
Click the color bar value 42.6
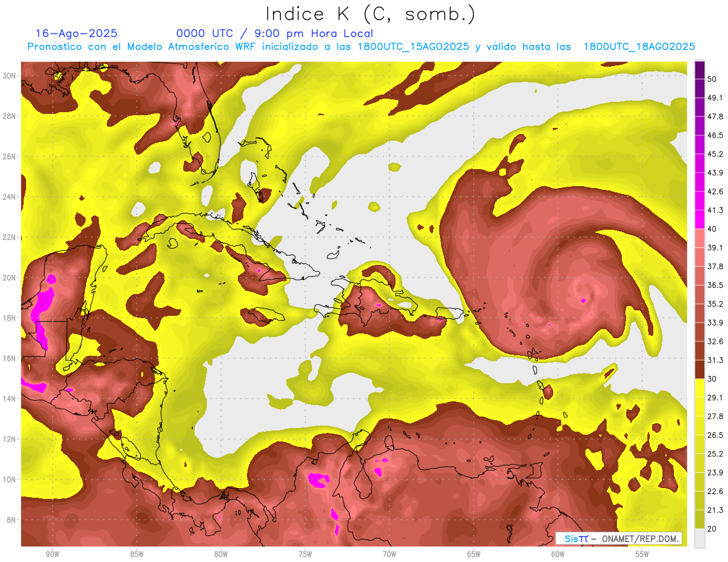coord(715,191)
